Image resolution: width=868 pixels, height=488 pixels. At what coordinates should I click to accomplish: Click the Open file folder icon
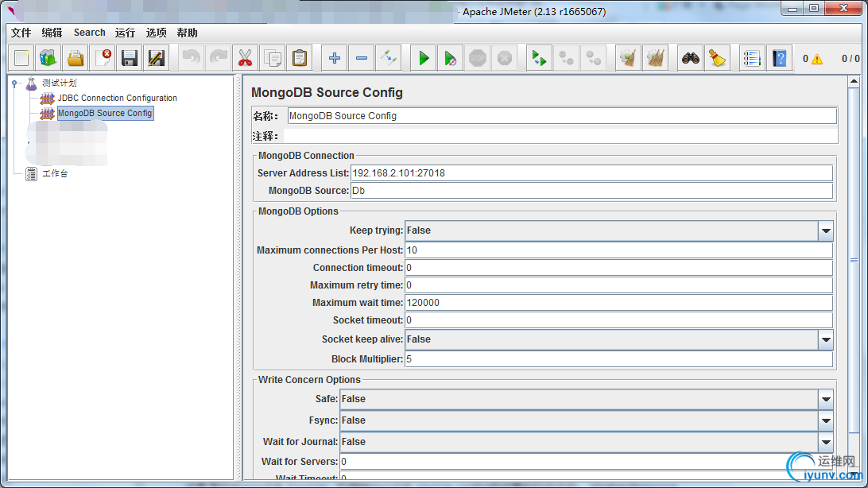[76, 58]
